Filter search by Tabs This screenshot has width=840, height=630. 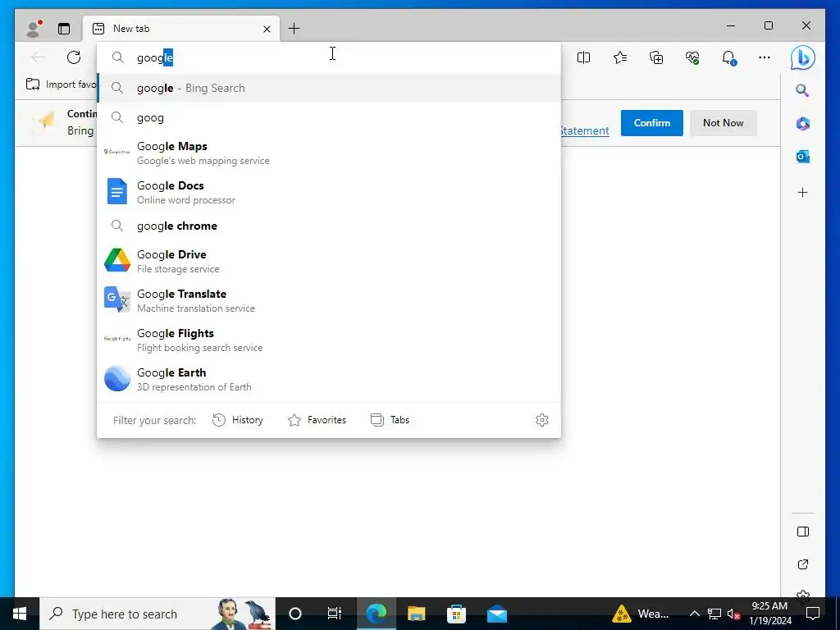[390, 420]
